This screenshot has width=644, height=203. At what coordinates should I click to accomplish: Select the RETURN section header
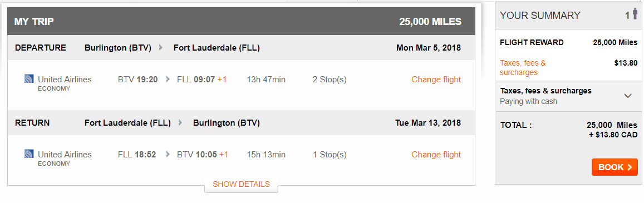coord(241,122)
